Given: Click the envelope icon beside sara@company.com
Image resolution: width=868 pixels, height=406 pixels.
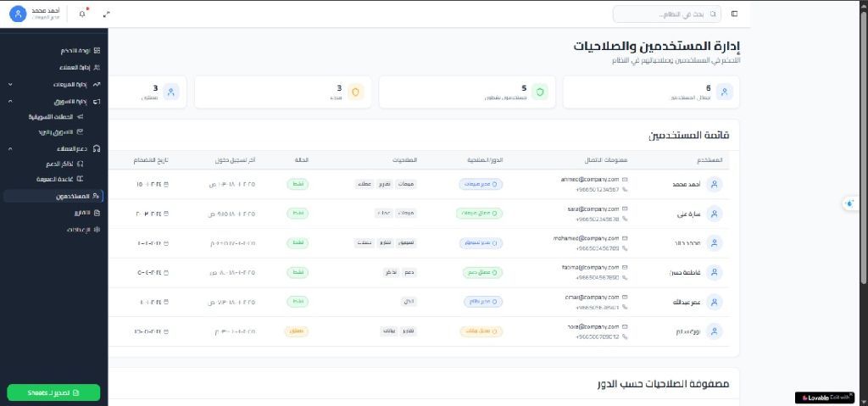Looking at the screenshot, I should point(625,209).
